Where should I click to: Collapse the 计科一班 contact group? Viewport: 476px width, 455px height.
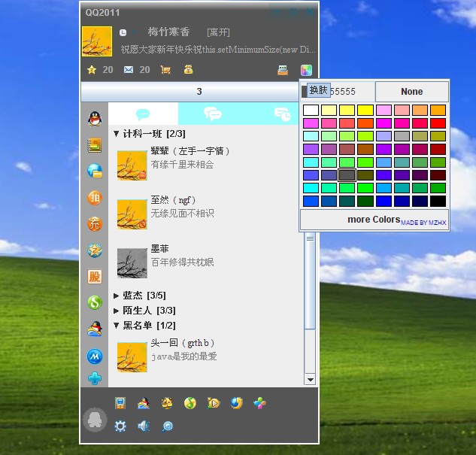click(117, 134)
